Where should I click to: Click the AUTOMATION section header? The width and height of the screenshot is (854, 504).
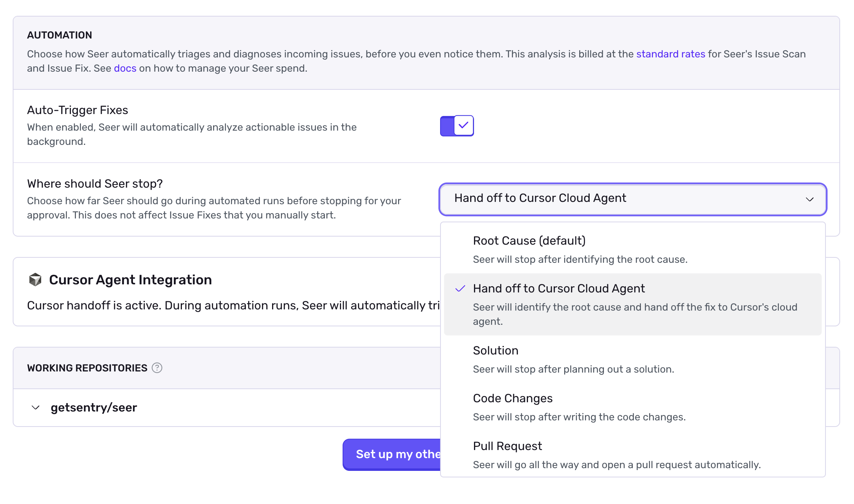[x=59, y=35]
